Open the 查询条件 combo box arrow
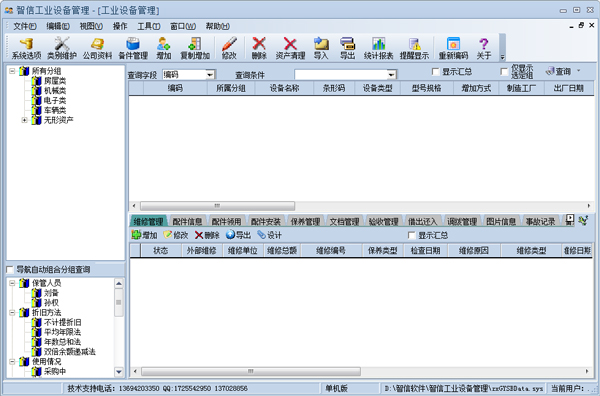 point(391,75)
